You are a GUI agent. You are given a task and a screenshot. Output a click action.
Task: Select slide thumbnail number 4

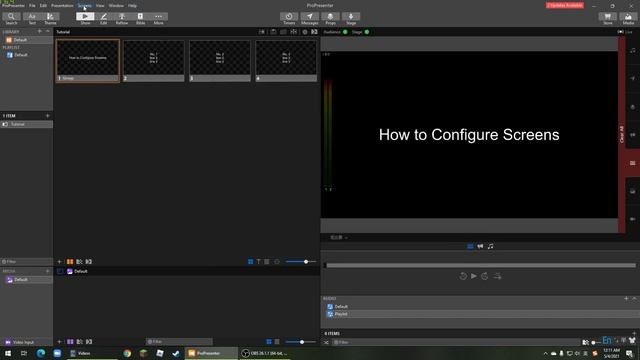286,61
